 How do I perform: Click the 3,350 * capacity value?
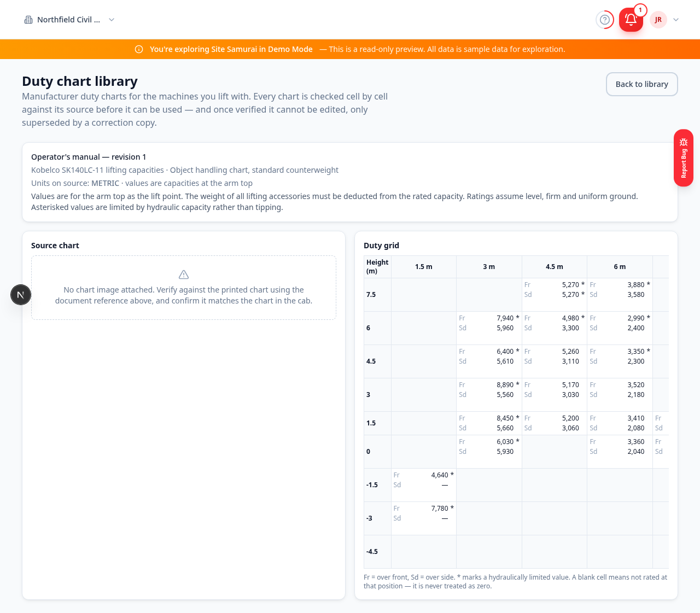pyautogui.click(x=639, y=352)
